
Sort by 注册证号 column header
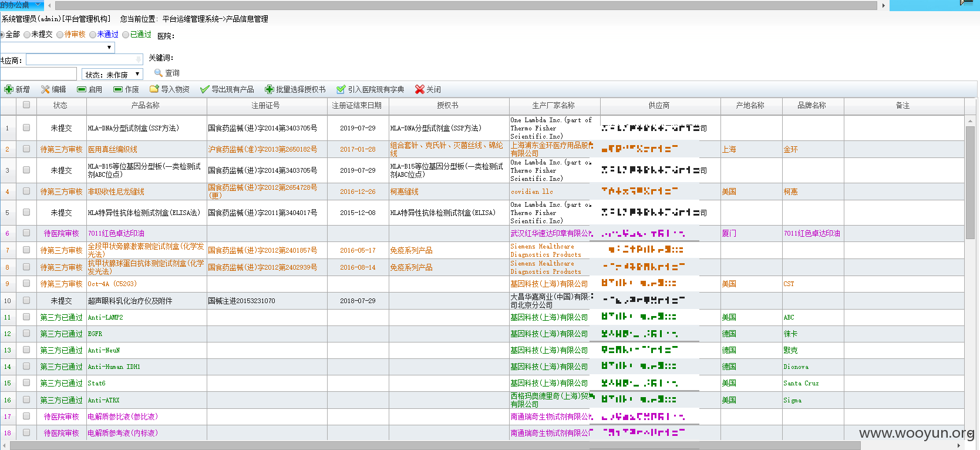pyautogui.click(x=266, y=106)
